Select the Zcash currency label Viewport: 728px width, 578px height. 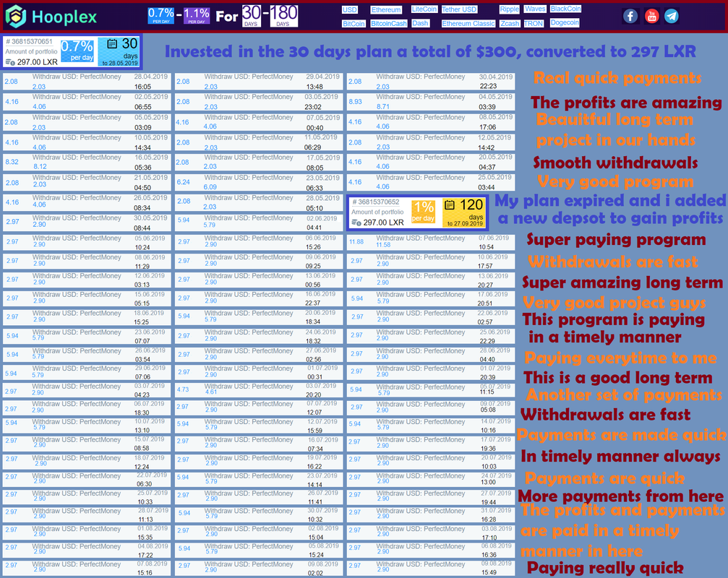(x=510, y=24)
